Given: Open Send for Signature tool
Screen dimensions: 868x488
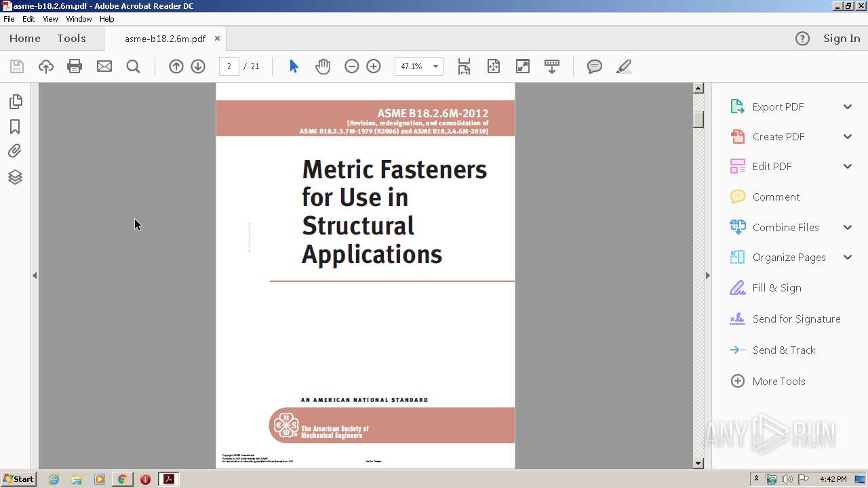Looking at the screenshot, I should point(785,319).
